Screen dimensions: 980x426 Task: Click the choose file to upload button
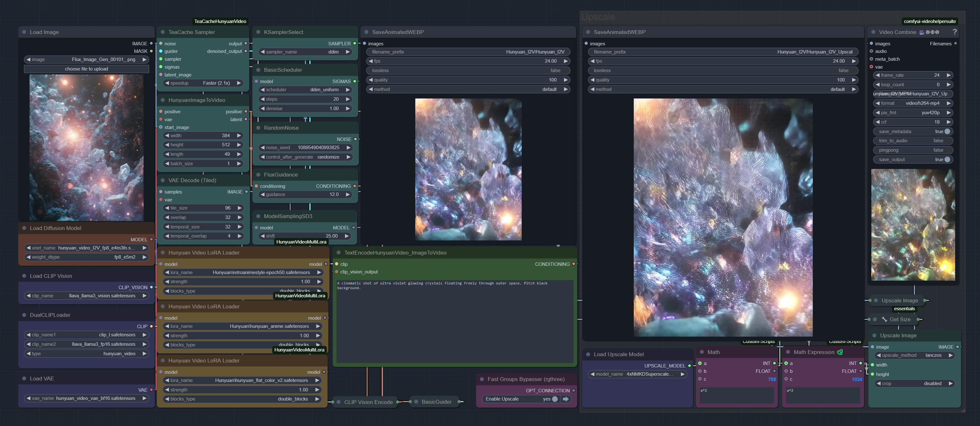[x=86, y=69]
